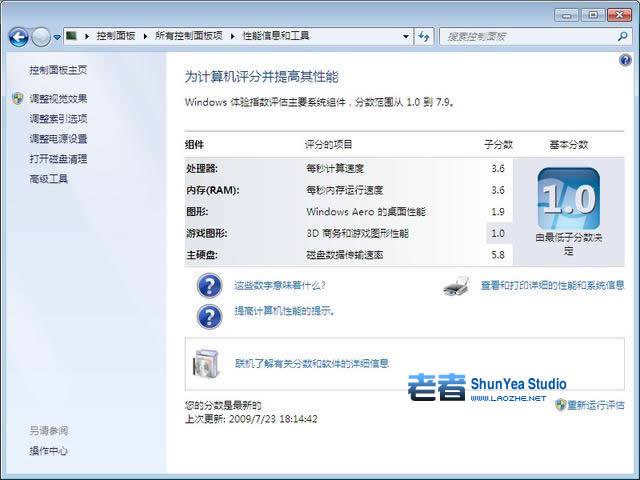This screenshot has width=640, height=480.
Task: Click the 子分数 column header
Action: [x=498, y=144]
